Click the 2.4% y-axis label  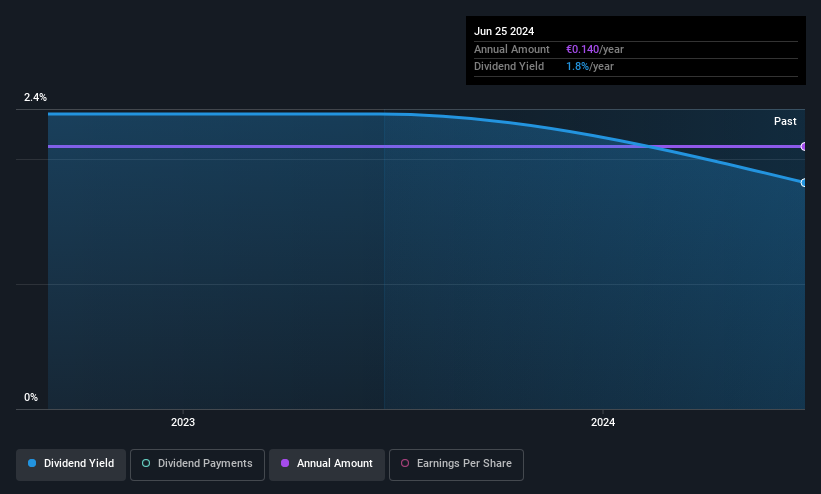(x=35, y=97)
